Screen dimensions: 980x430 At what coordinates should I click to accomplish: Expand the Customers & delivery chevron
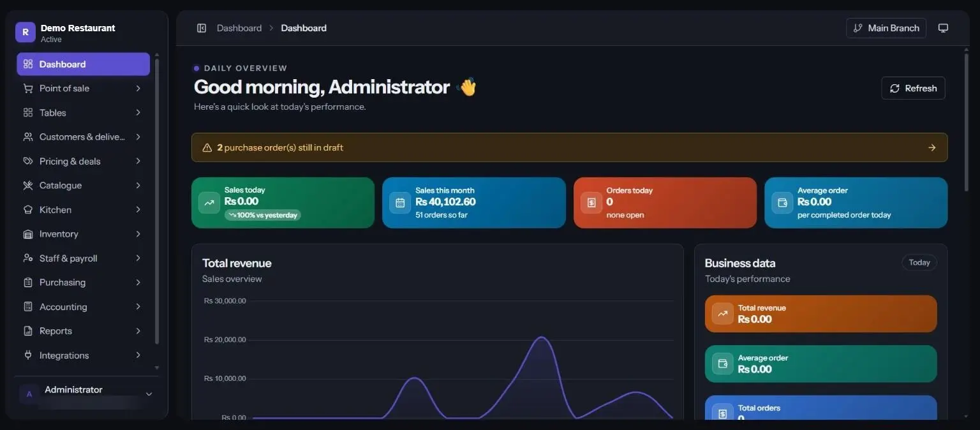[138, 137]
